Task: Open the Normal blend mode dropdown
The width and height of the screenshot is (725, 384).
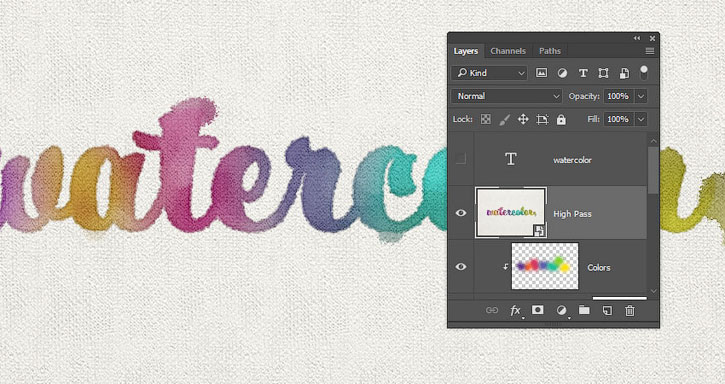Action: pyautogui.click(x=507, y=96)
